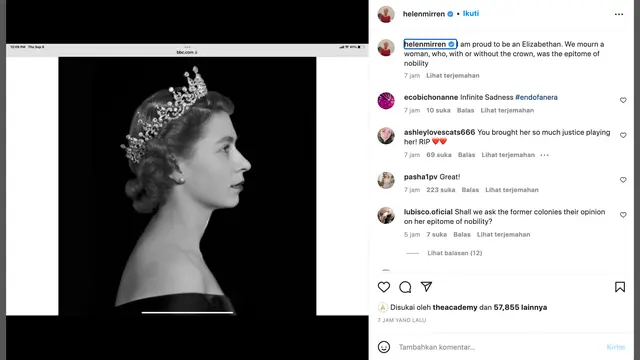
Task: Open #endofanera hashtag
Action: tap(536, 97)
